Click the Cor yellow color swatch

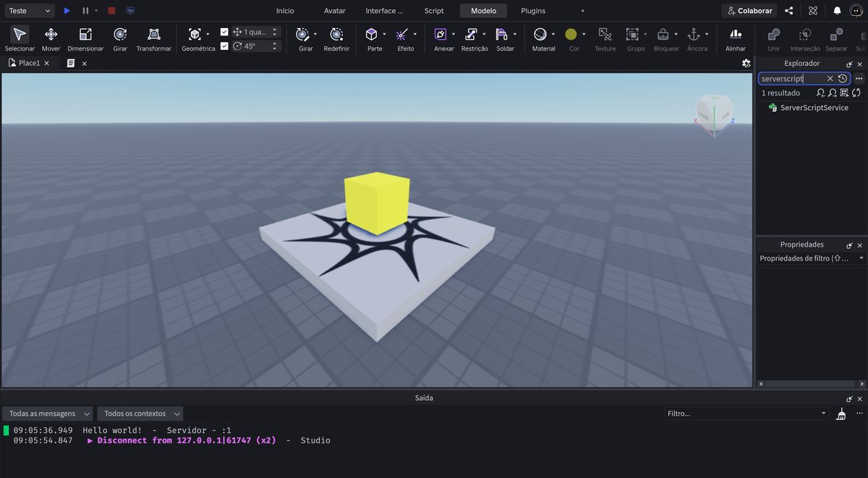point(571,34)
